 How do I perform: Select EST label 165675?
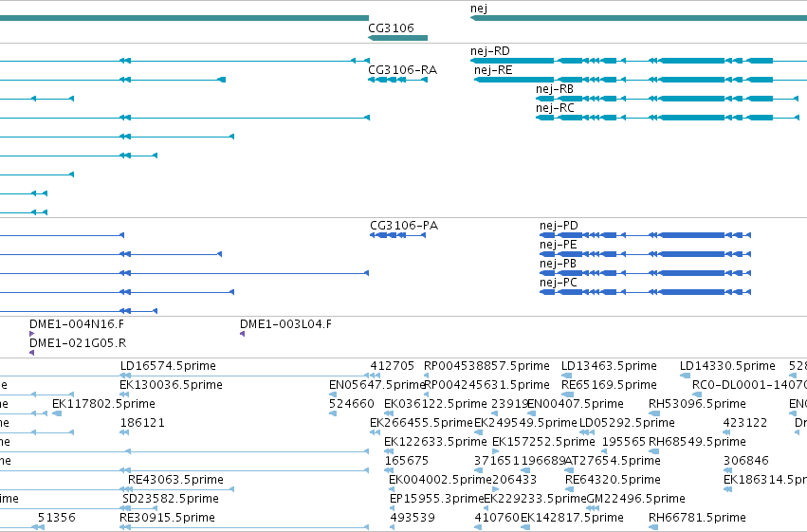407,461
